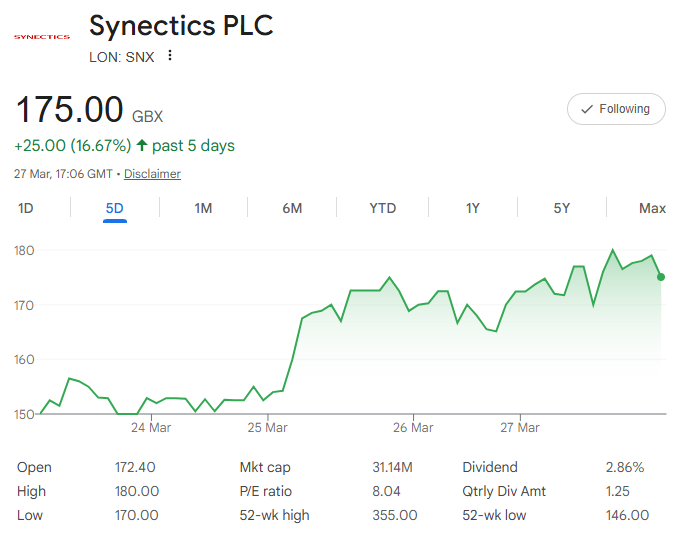Click the Mkt cap label
Image resolution: width=682 pixels, height=538 pixels.
point(265,467)
